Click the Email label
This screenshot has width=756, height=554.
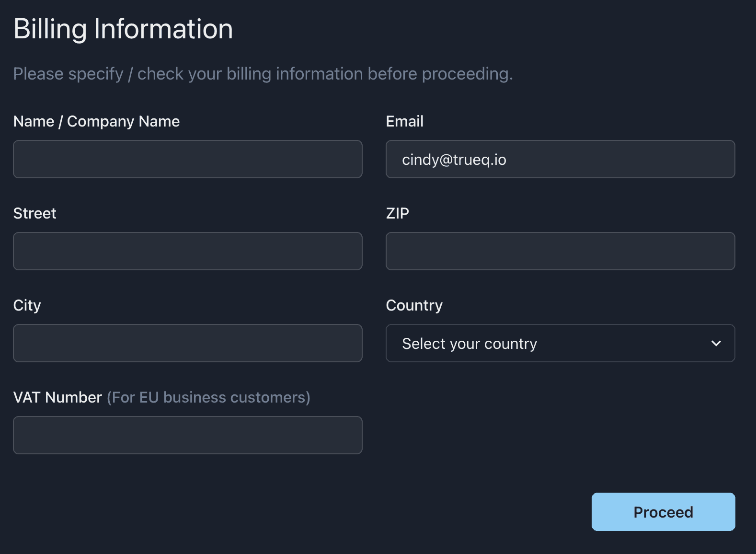click(405, 121)
